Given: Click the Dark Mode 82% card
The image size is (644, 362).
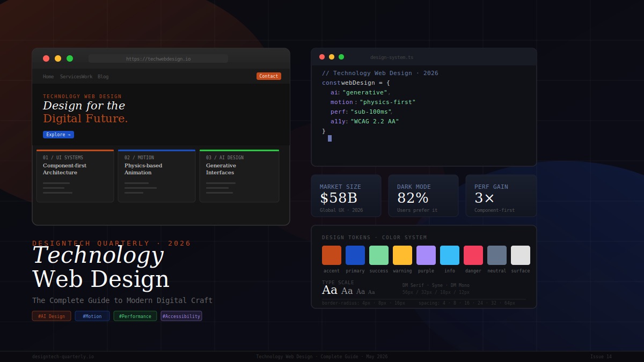Looking at the screenshot, I should tap(423, 196).
